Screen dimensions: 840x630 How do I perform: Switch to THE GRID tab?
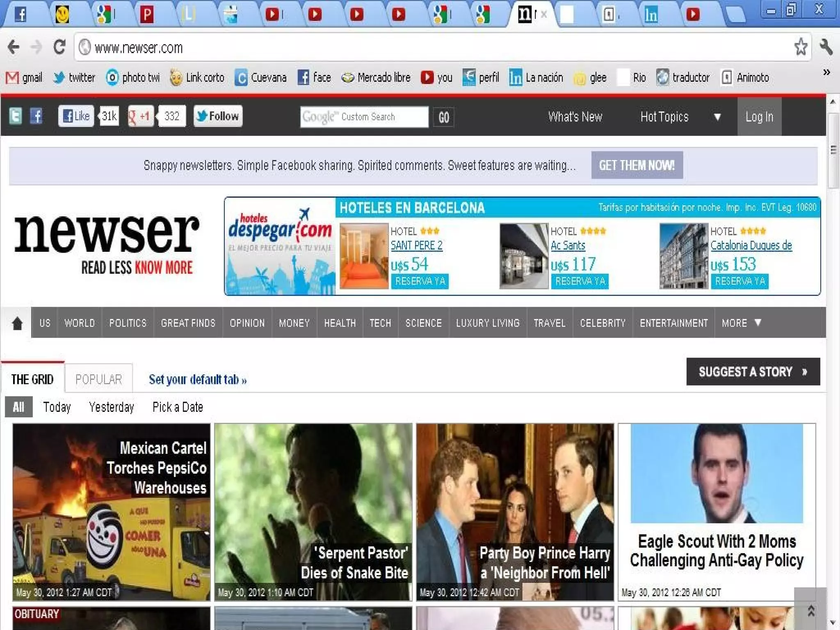32,379
